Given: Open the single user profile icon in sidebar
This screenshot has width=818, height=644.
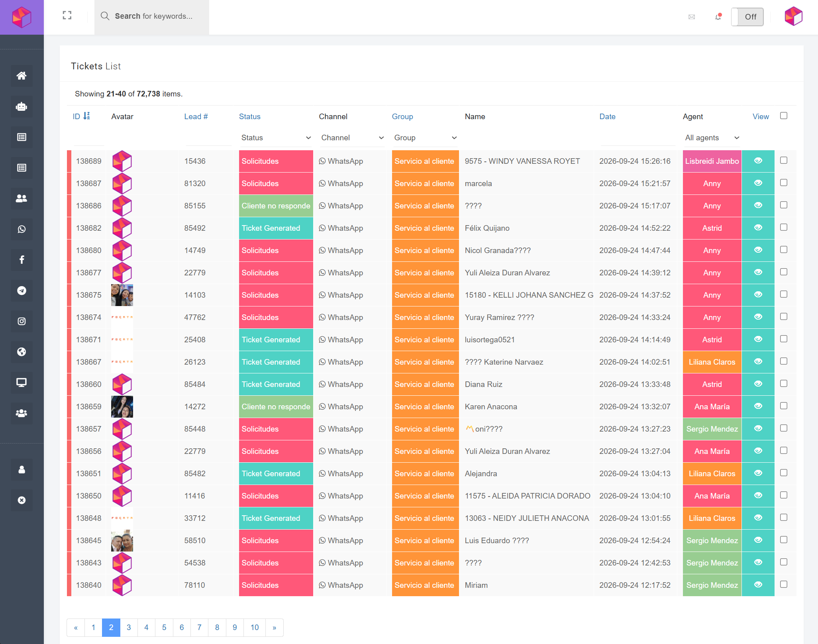Looking at the screenshot, I should tap(22, 469).
